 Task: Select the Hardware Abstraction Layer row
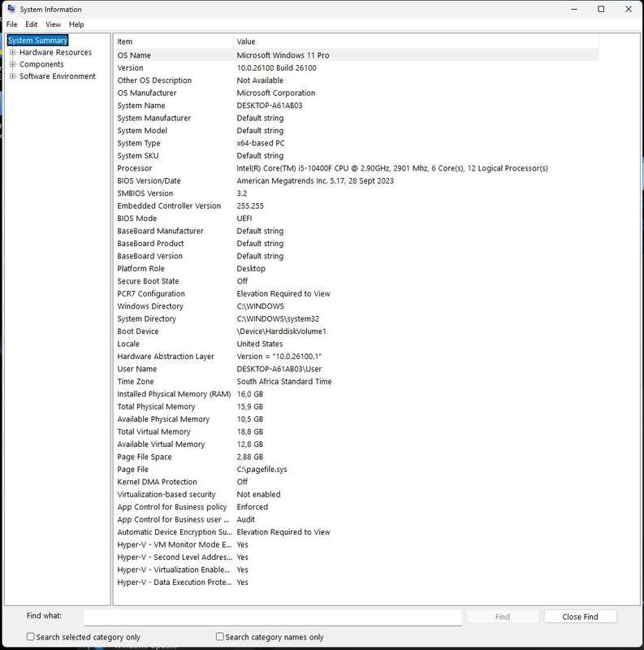click(357, 357)
